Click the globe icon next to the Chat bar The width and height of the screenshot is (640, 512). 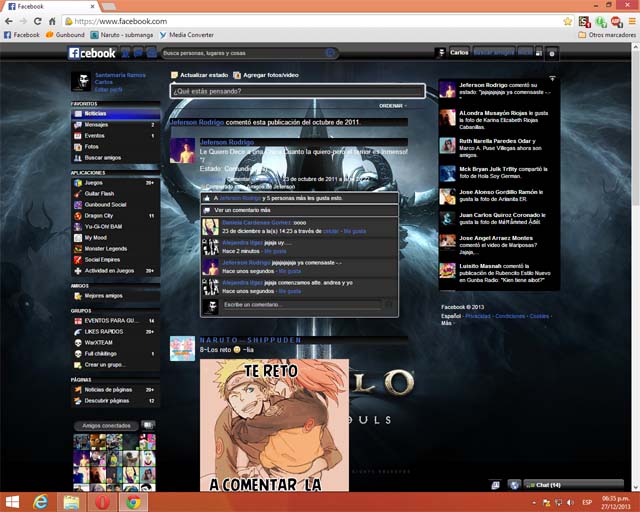pyautogui.click(x=514, y=485)
